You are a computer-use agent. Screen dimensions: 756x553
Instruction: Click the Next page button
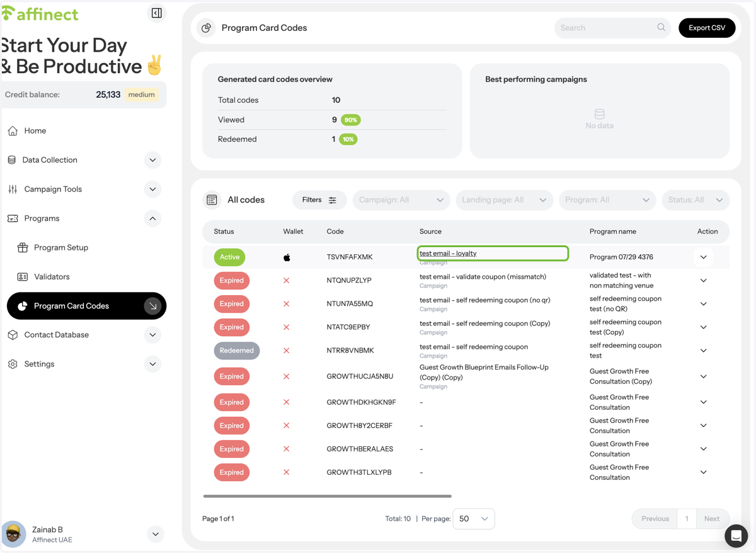[712, 519]
